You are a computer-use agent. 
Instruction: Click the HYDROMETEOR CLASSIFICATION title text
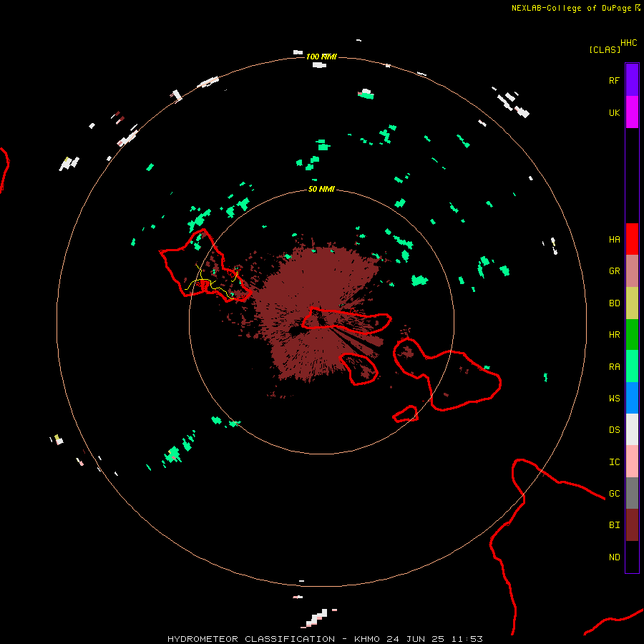251,639
